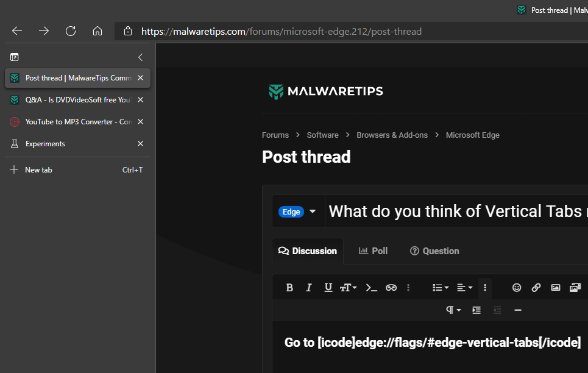
Task: Open the text alignment dropdown
Action: click(465, 288)
